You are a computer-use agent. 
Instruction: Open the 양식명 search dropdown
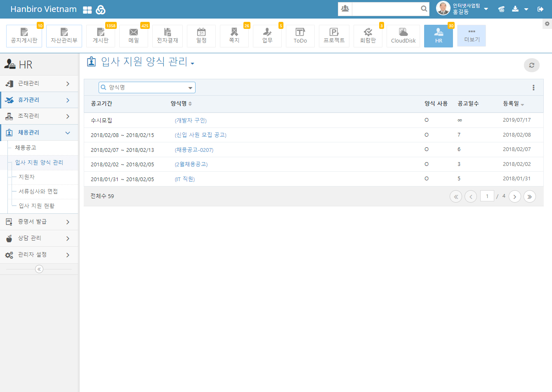point(147,87)
